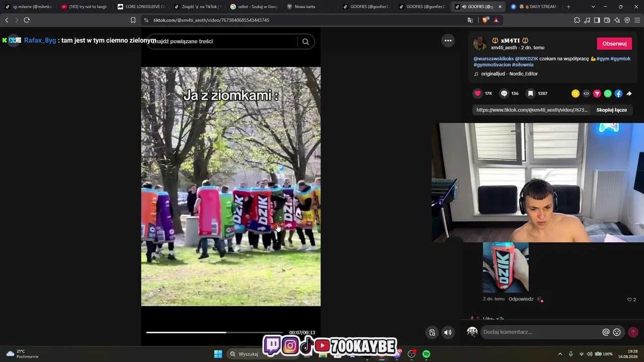
Task: Share the video to WhatsApp
Action: (608, 94)
